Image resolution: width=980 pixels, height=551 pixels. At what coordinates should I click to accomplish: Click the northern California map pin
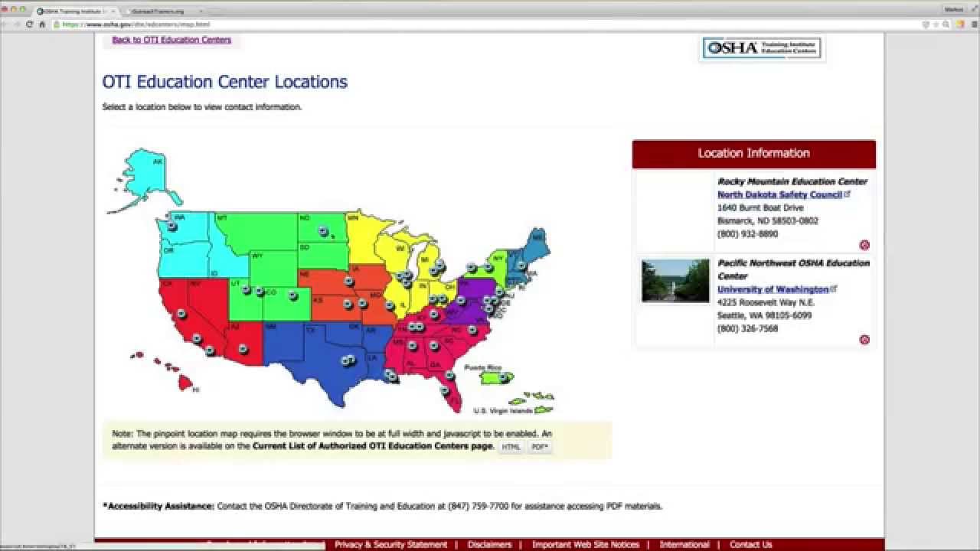[181, 314]
